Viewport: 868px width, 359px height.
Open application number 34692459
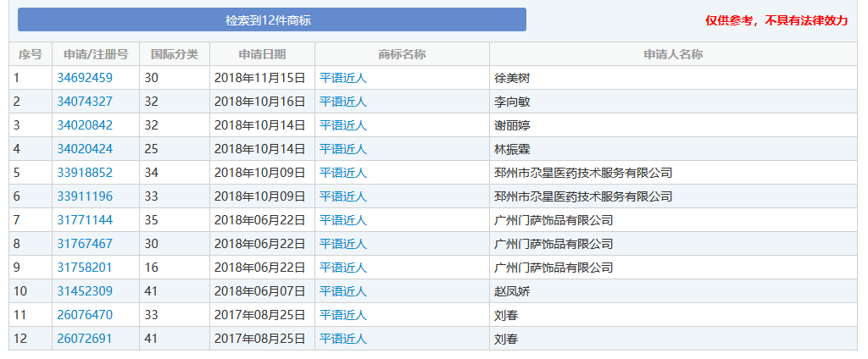[85, 79]
